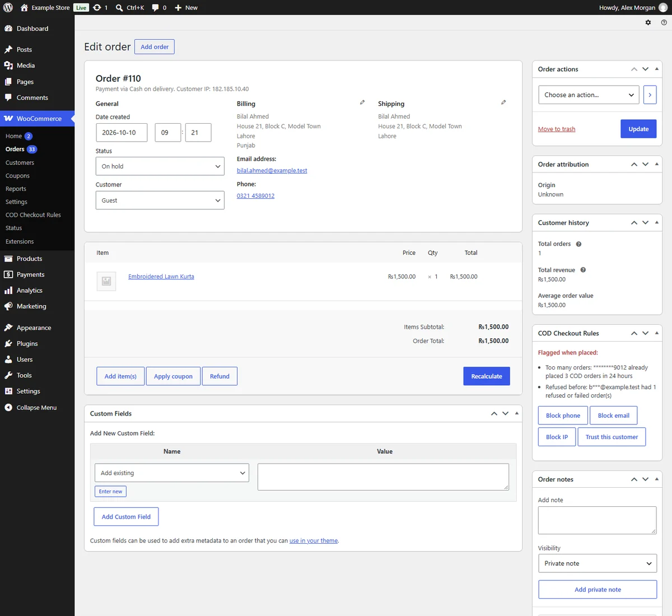Image resolution: width=672 pixels, height=616 pixels.
Task: Open Embroidered Lawn Kurta product link
Action: [x=161, y=277]
